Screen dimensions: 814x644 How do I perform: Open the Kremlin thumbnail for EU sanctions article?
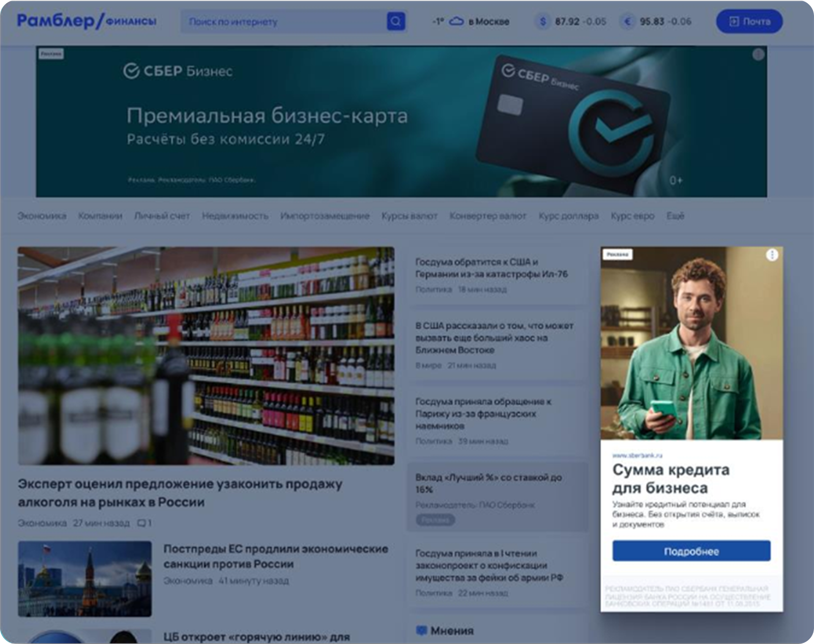pyautogui.click(x=84, y=578)
